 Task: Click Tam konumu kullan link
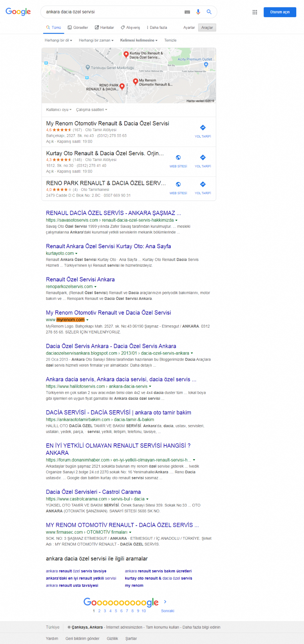point(163,627)
